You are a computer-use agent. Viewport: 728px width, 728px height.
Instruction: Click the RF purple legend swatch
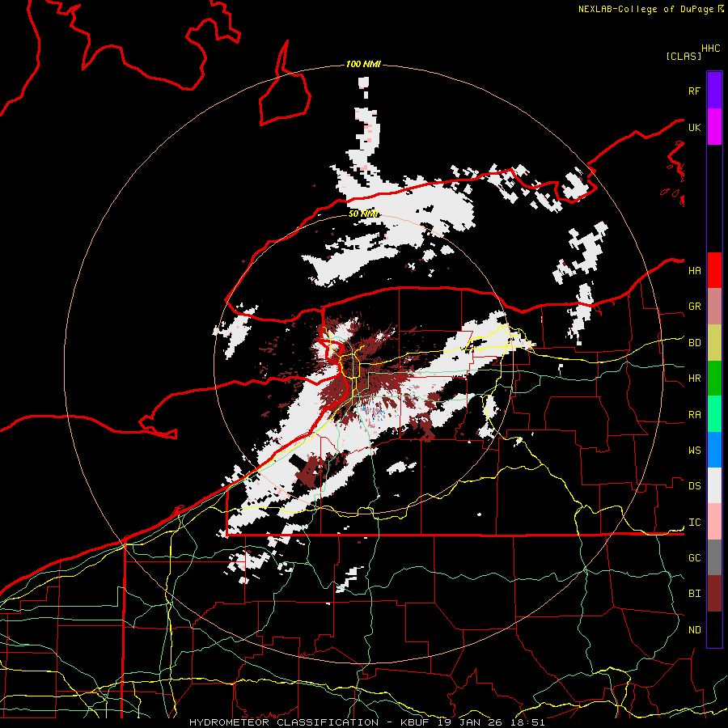click(x=714, y=91)
